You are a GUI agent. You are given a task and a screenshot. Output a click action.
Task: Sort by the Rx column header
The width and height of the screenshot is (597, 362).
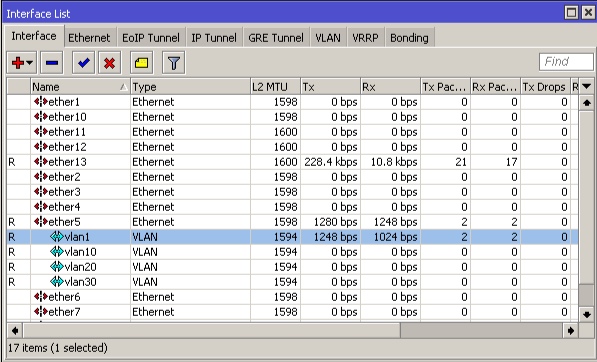click(390, 87)
